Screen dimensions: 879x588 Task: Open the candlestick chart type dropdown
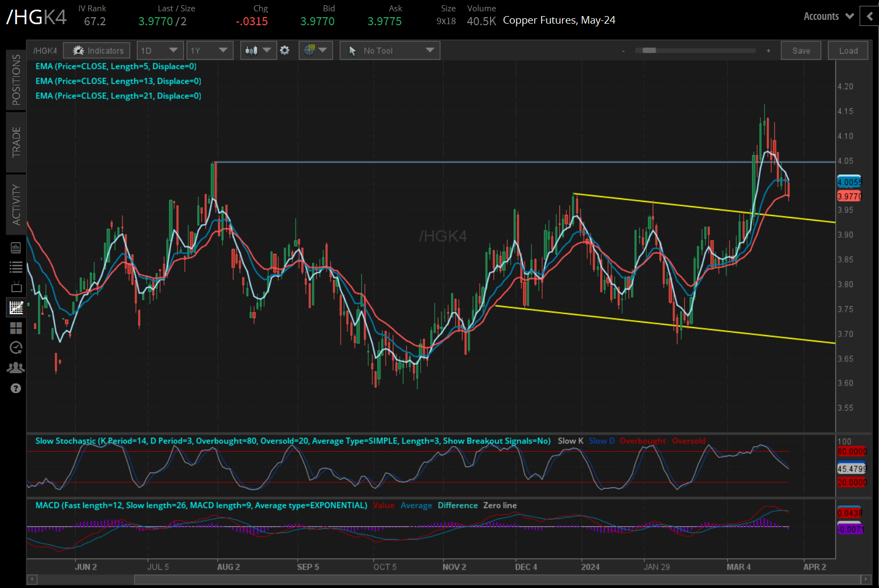point(258,50)
